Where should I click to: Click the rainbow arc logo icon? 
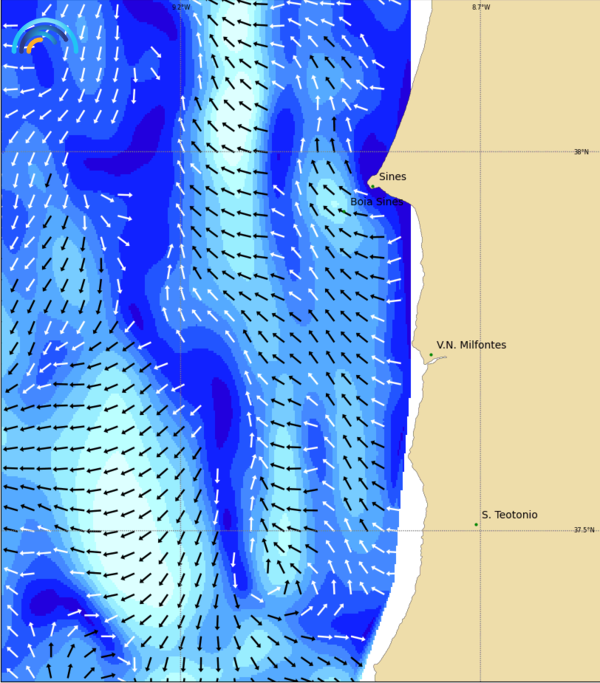click(x=42, y=36)
